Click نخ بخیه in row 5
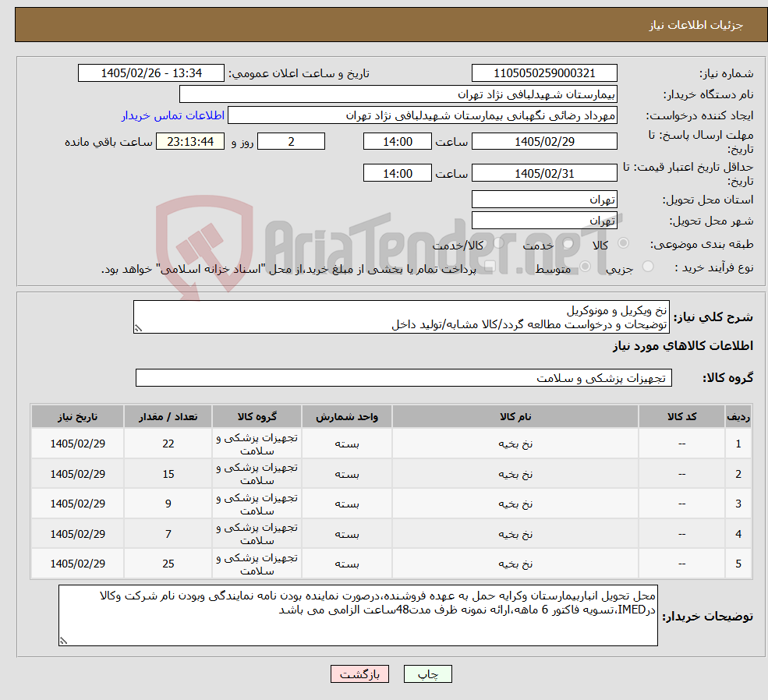This screenshot has height=700, width=768. click(515, 564)
